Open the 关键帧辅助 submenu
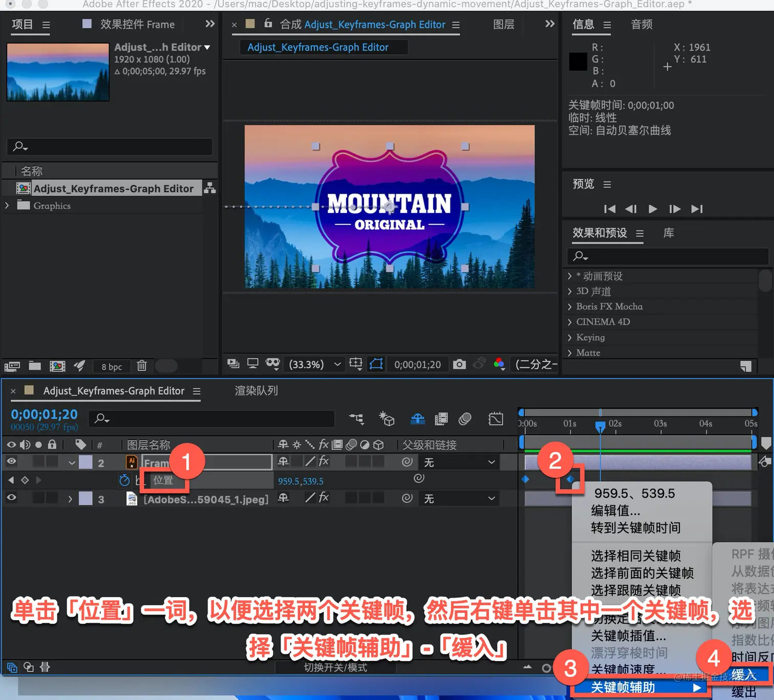 640,687
